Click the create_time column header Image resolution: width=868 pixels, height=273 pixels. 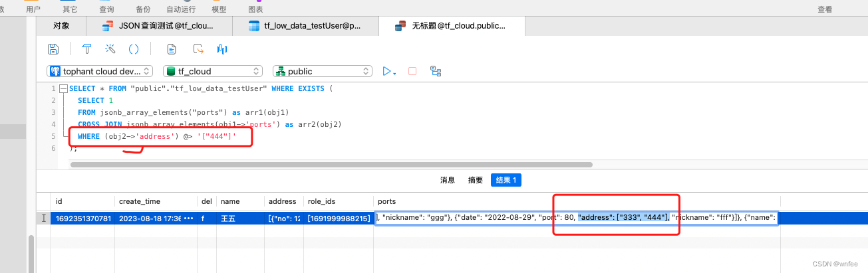[156, 201]
